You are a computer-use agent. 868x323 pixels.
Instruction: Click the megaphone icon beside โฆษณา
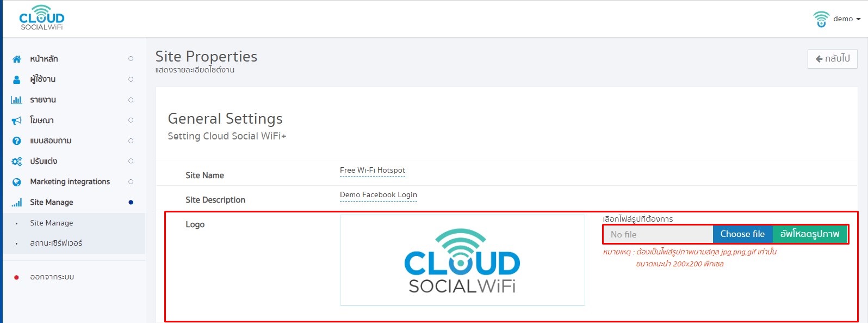[17, 120]
